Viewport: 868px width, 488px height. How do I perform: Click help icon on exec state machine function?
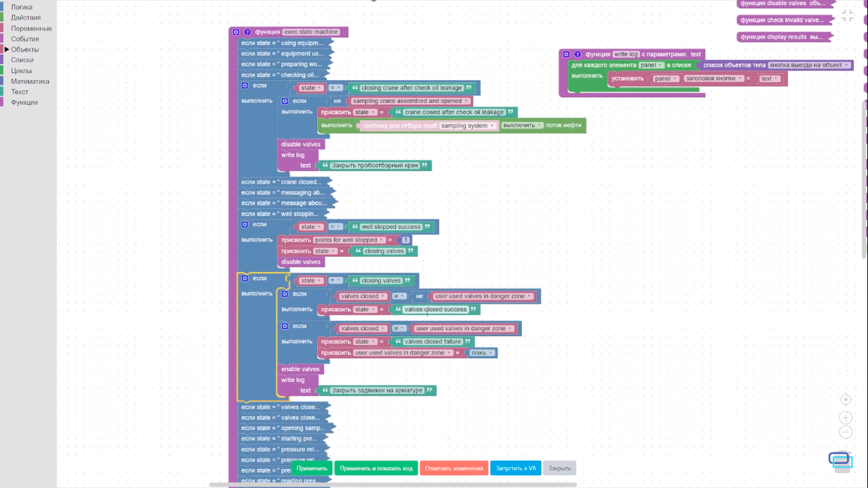248,32
